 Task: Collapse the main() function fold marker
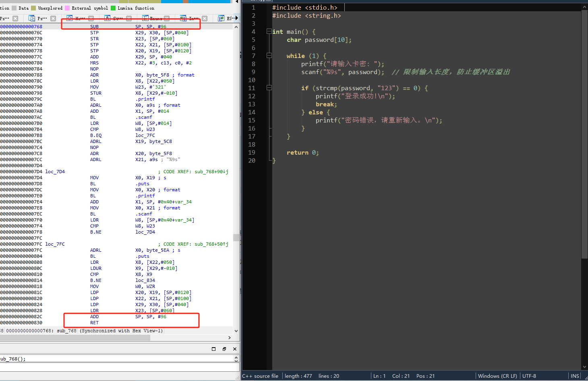[269, 31]
